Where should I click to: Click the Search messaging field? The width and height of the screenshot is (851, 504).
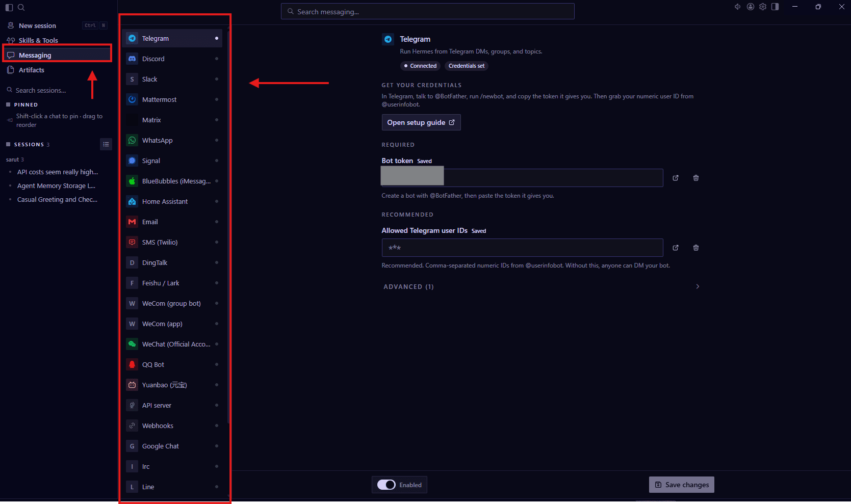(x=428, y=11)
